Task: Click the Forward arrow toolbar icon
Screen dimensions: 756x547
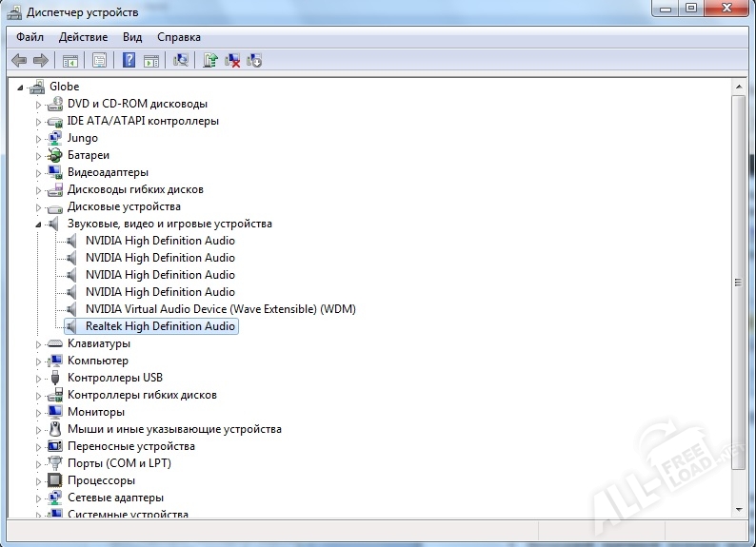Action: click(x=41, y=61)
